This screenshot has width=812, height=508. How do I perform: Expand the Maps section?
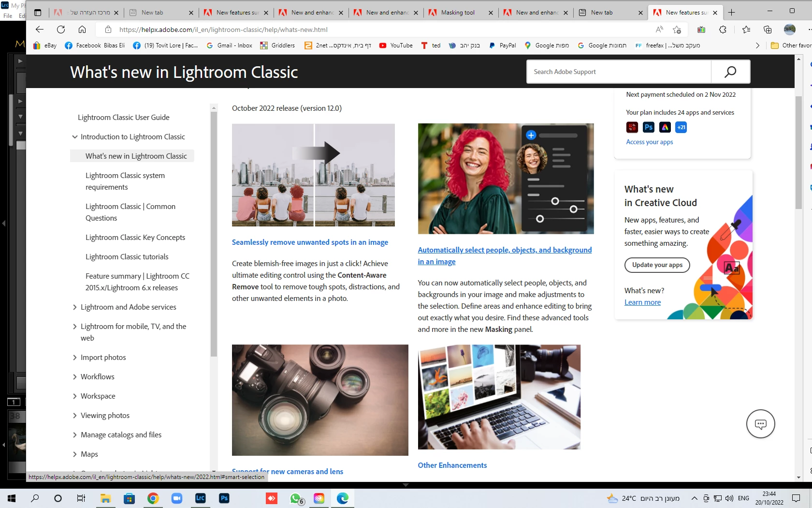point(75,454)
